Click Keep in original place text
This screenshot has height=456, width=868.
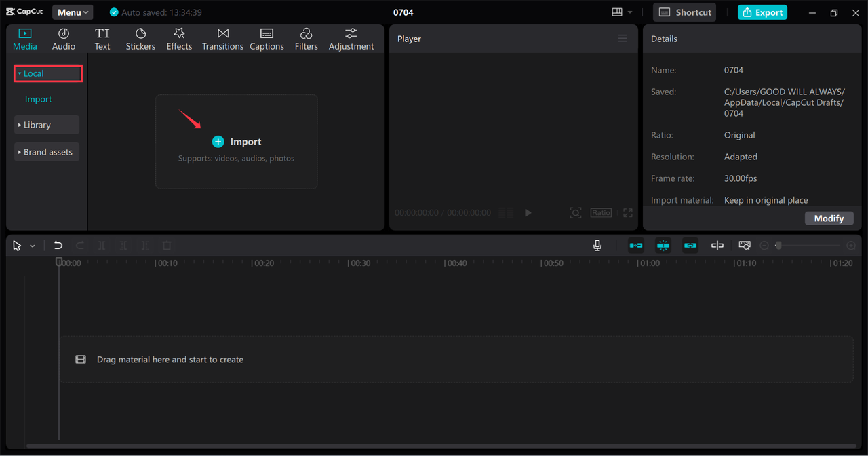pyautogui.click(x=766, y=200)
